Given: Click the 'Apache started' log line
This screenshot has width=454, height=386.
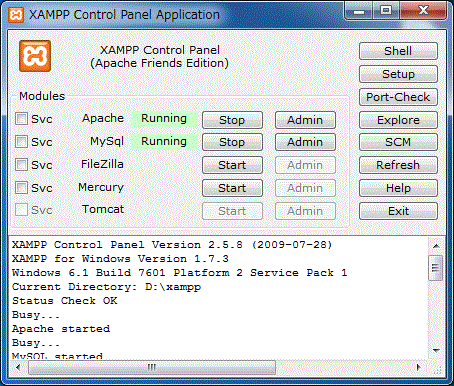Looking at the screenshot, I should [61, 329].
